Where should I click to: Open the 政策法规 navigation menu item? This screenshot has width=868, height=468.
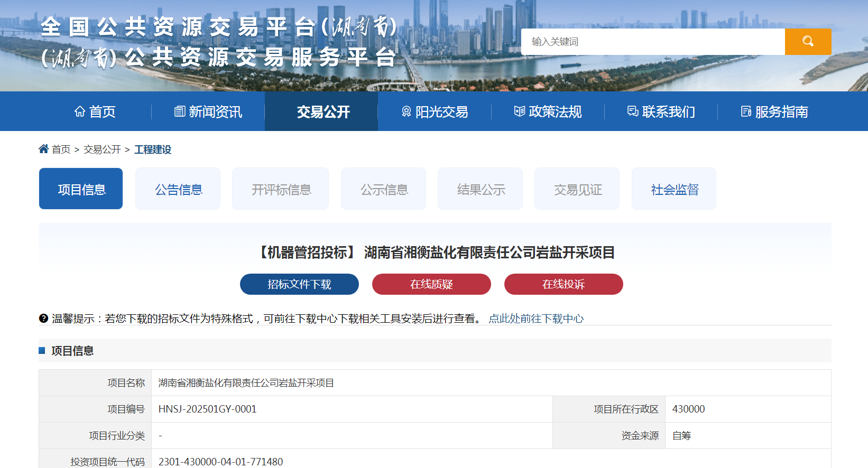tap(548, 111)
